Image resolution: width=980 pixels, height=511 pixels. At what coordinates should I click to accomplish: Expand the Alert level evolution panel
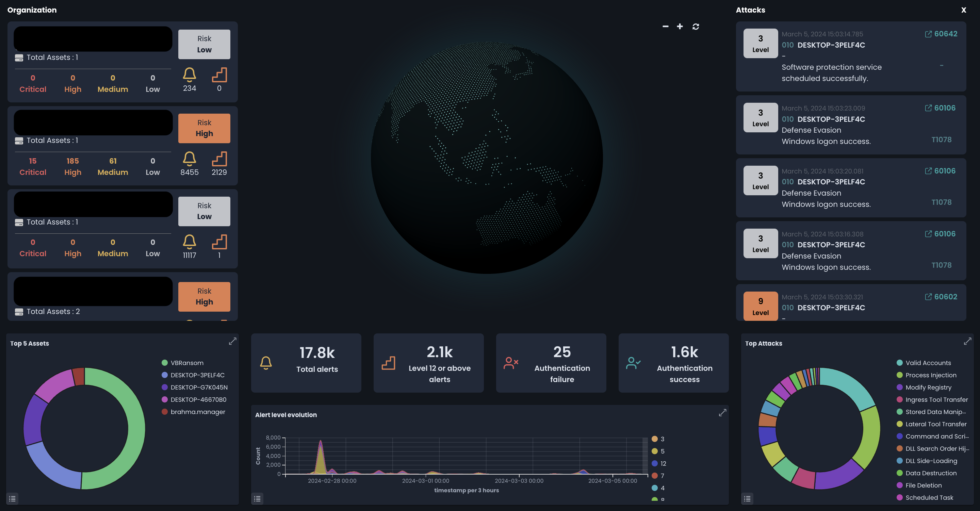722,413
